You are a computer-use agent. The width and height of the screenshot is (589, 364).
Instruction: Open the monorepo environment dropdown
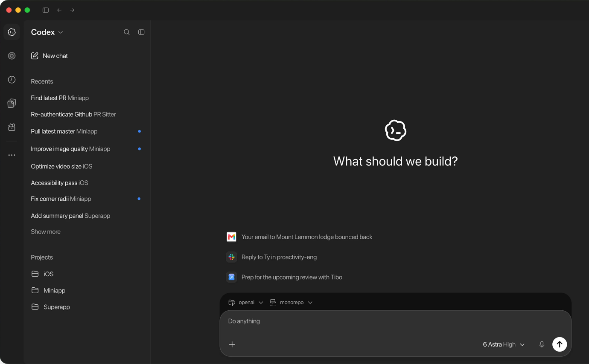(x=291, y=302)
